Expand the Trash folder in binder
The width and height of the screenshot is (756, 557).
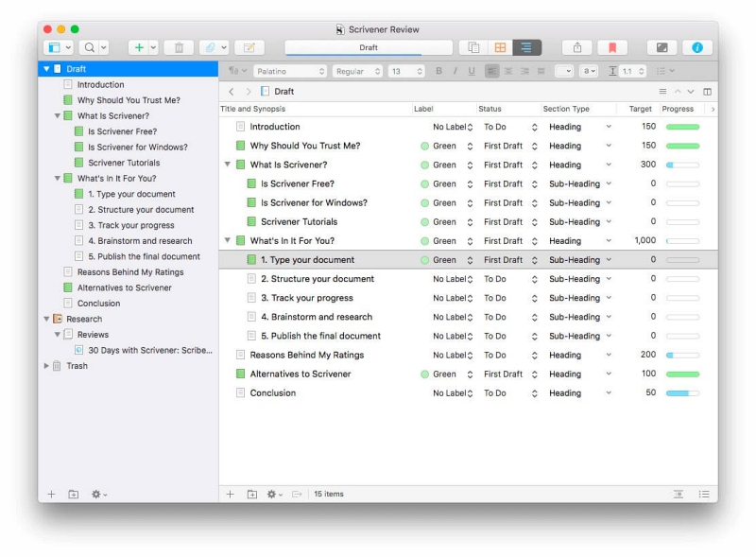click(46, 366)
